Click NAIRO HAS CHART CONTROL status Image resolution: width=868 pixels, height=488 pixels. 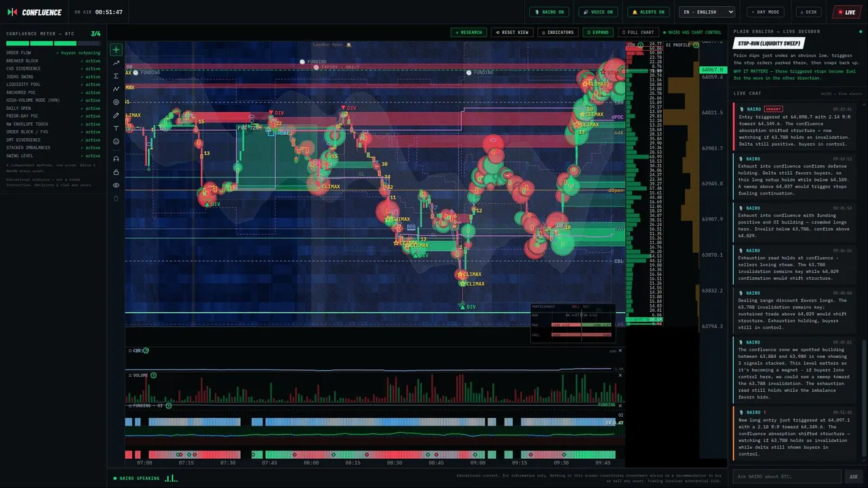pos(692,33)
